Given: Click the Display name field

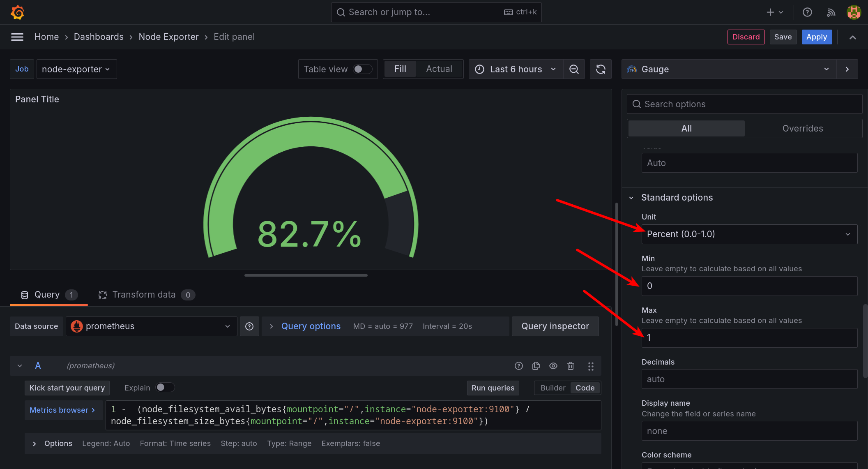Looking at the screenshot, I should 749,431.
